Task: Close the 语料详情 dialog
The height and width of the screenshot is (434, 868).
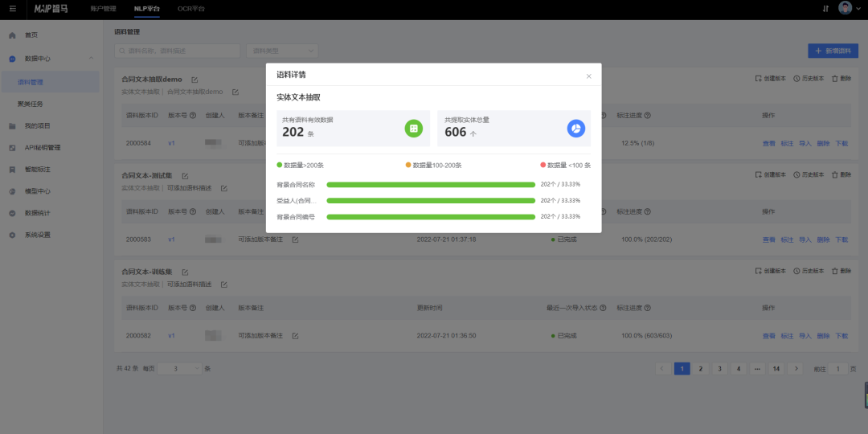Action: [x=589, y=76]
